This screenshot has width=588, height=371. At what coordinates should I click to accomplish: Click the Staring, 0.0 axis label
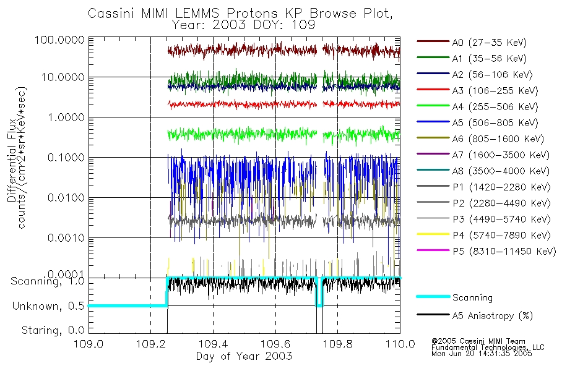(53, 330)
